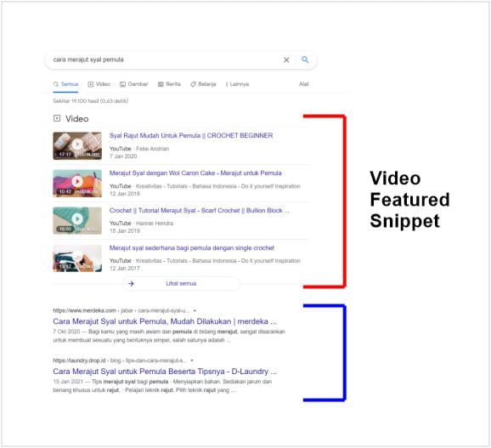The height and width of the screenshot is (448, 491).
Task: Open the D-Laundry Cara Merajut Syal result
Action: tap(165, 371)
